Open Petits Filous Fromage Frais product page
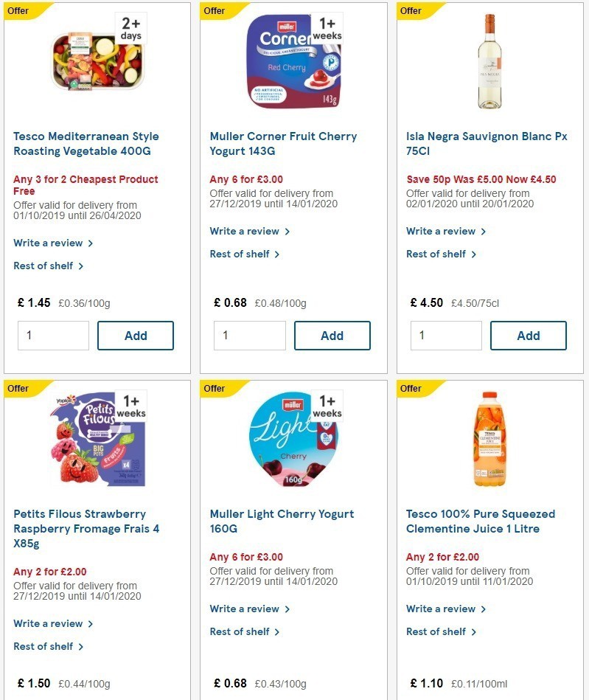Screen dimensions: 589x700 [x=86, y=529]
